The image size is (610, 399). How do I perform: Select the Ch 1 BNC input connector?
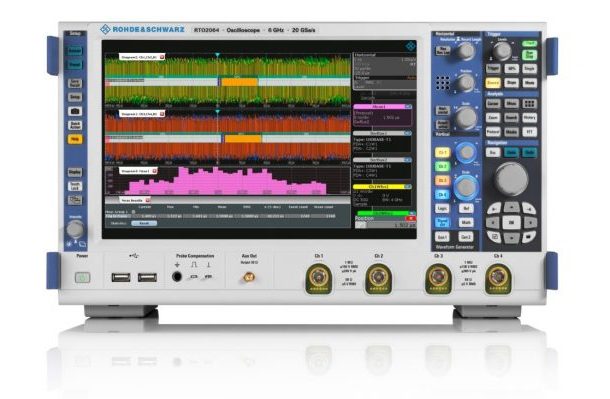coord(319,277)
